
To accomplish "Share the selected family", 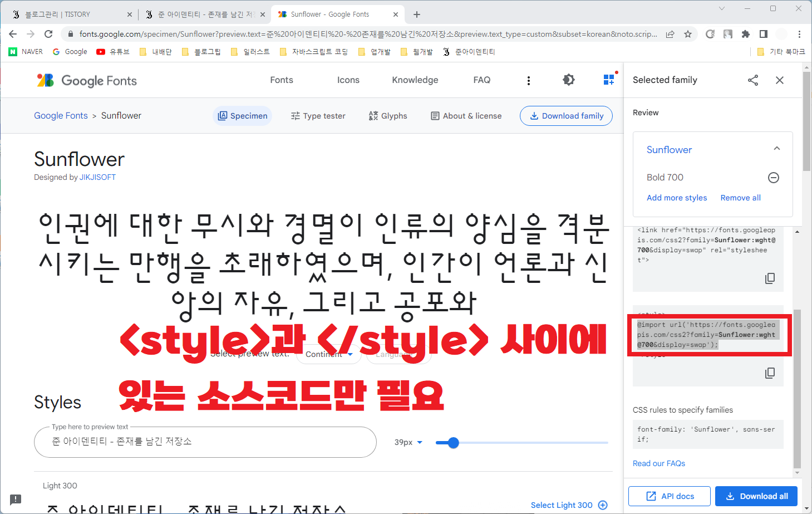I will pos(752,80).
